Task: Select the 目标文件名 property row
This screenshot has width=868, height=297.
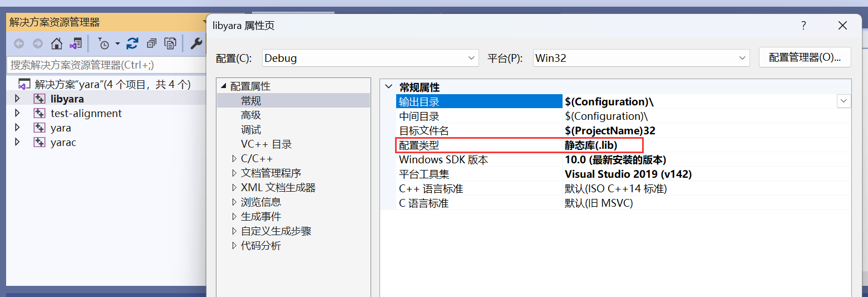Action: point(623,130)
